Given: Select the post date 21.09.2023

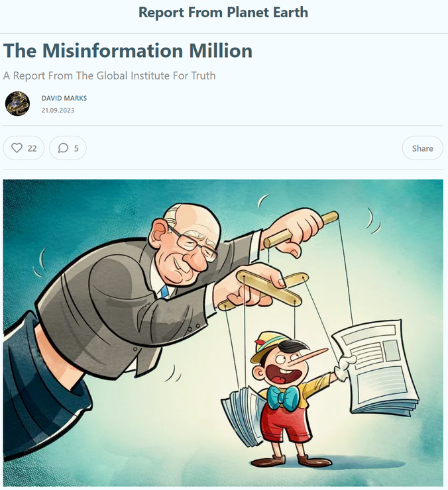Looking at the screenshot, I should (x=58, y=111).
